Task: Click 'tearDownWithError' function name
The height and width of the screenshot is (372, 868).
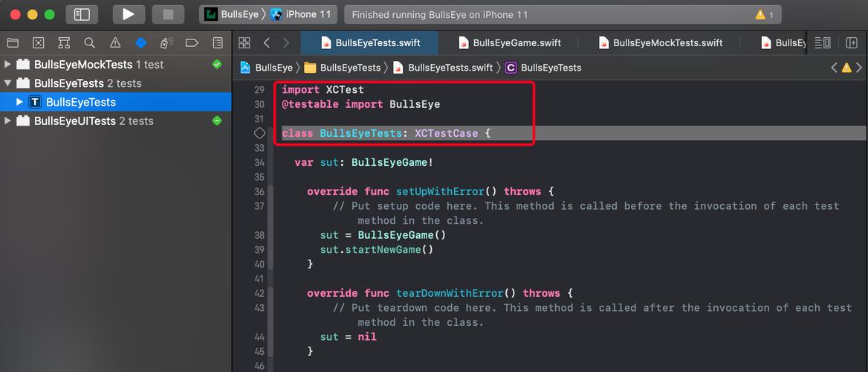Action: pos(450,292)
